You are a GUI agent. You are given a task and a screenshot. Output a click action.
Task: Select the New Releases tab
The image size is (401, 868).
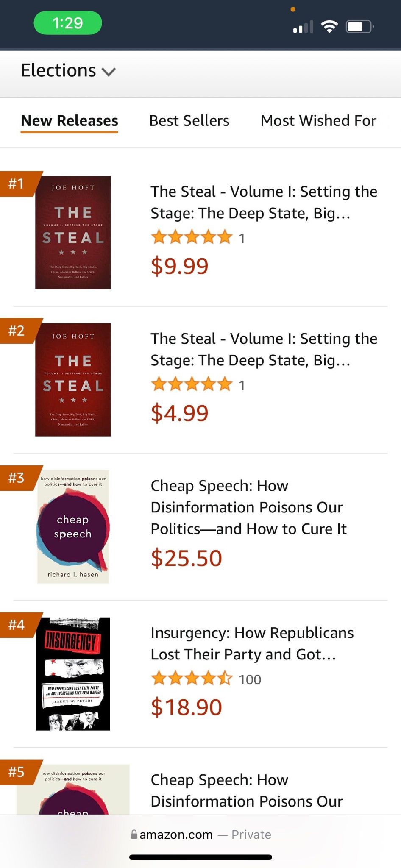[x=70, y=121]
